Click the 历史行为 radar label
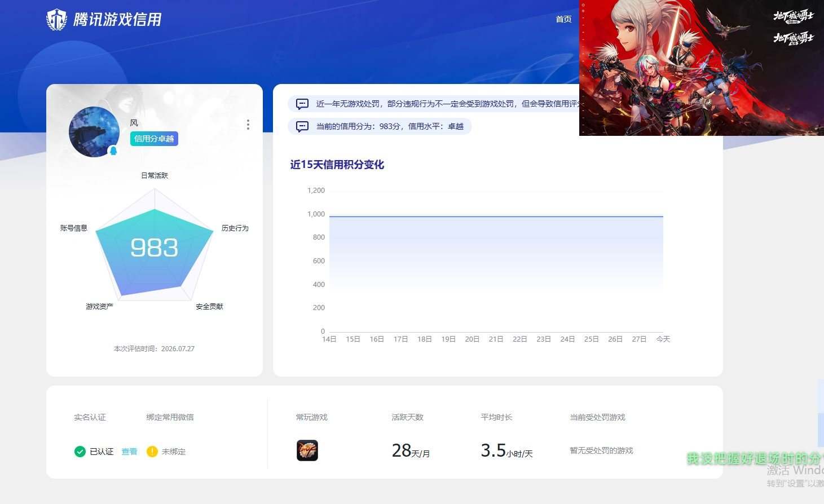The height and width of the screenshot is (504, 824). (x=235, y=228)
